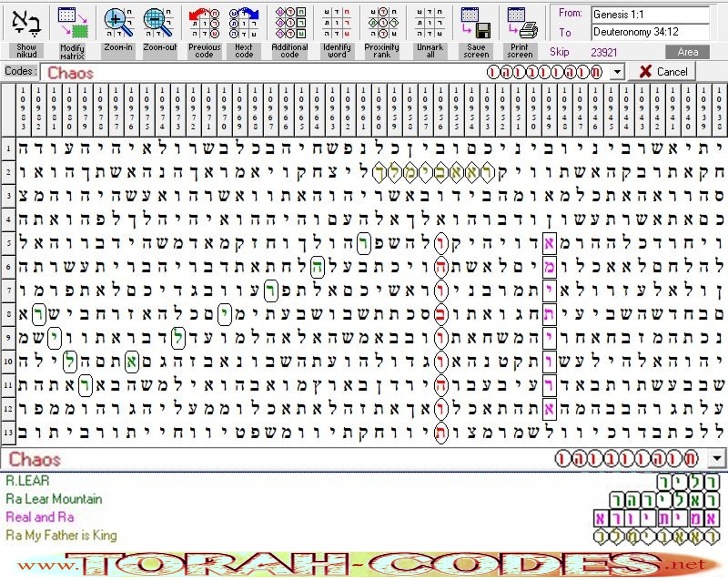
Task: Select the Zoom-out magnifier tool
Action: (x=158, y=23)
